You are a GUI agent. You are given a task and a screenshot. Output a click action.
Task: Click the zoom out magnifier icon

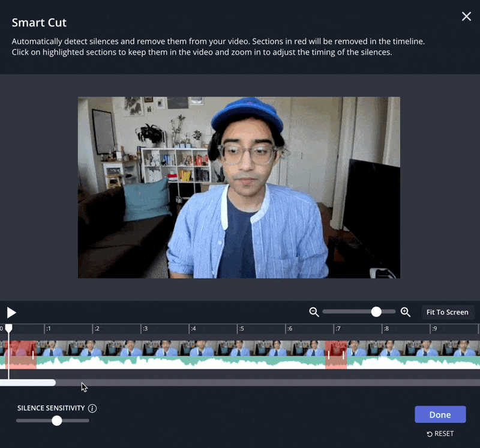coord(314,312)
